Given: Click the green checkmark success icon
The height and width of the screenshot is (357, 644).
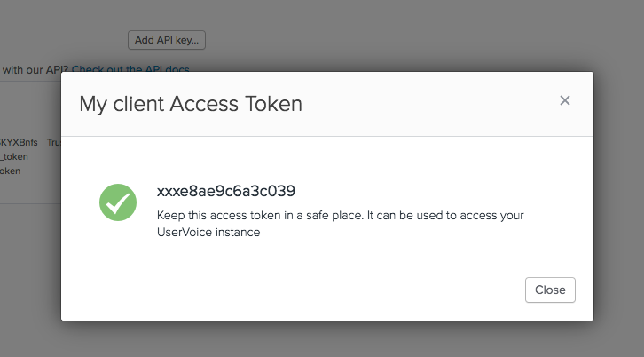Looking at the screenshot, I should pyautogui.click(x=118, y=202).
